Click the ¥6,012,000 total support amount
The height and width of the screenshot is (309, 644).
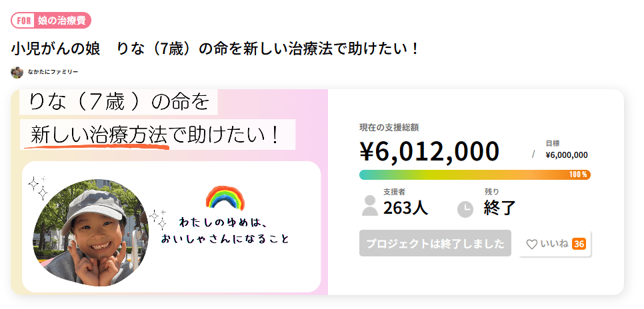click(429, 151)
